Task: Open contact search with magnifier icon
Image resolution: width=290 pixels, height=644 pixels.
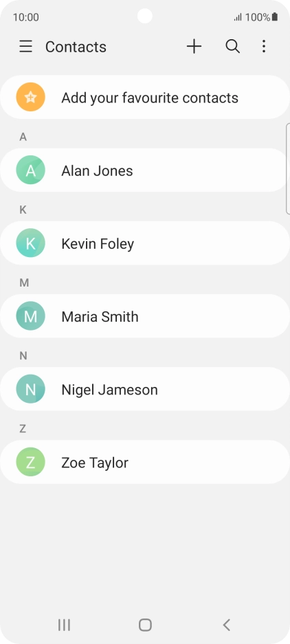Action: point(232,47)
